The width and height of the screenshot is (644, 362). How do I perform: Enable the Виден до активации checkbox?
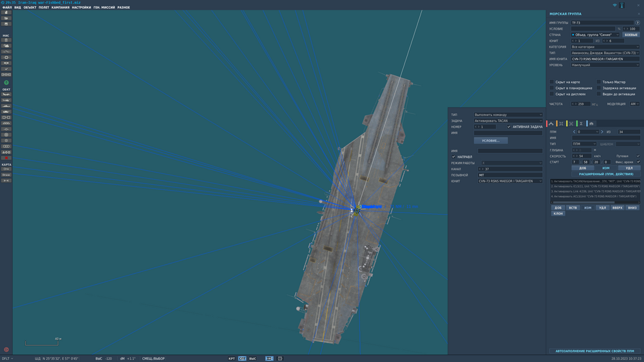pyautogui.click(x=598, y=94)
